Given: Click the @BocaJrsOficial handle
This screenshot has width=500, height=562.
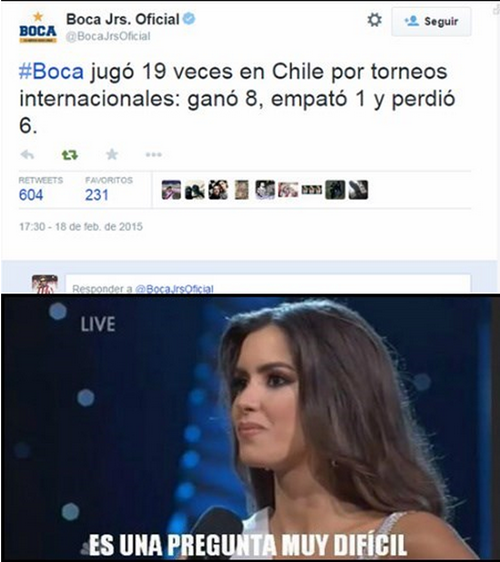Looking at the screenshot, I should tap(108, 36).
